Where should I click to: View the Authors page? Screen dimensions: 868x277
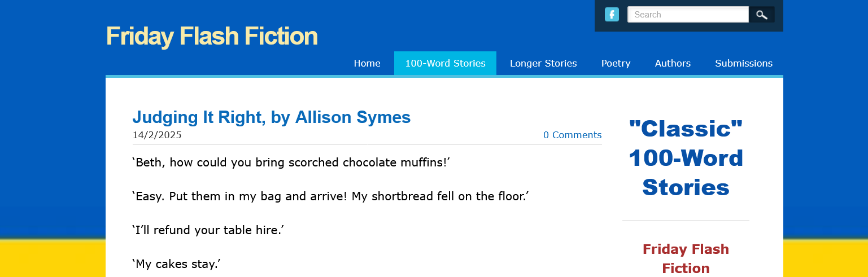click(673, 63)
